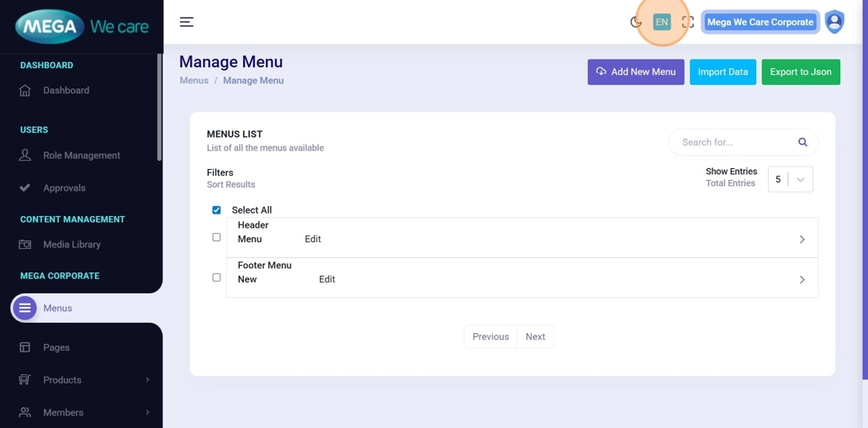Click the Mega We Care logo
868x428 pixels.
pos(82,27)
